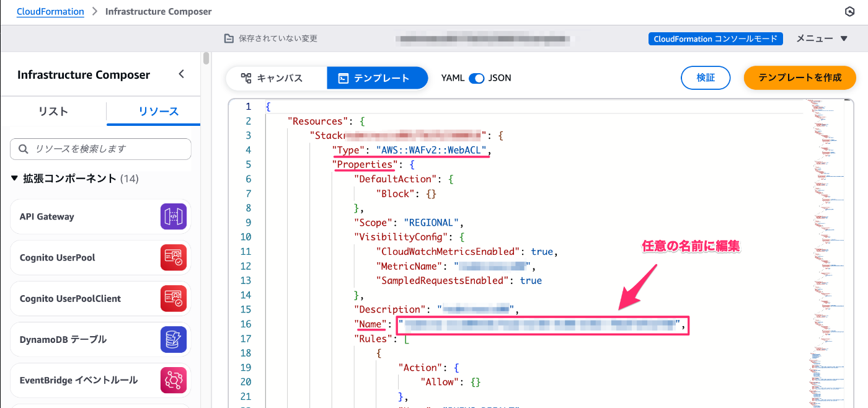Switch to the リソース tab
Screen dimensions: 868x408
(159, 112)
